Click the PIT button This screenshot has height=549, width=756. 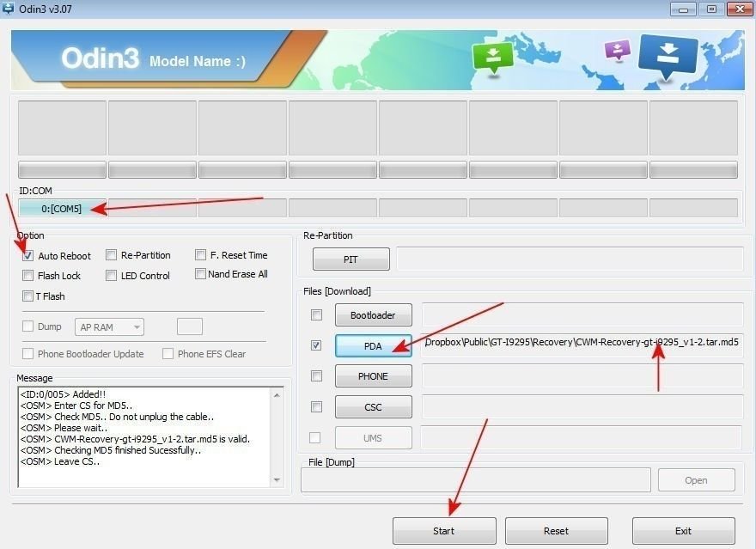point(351,259)
